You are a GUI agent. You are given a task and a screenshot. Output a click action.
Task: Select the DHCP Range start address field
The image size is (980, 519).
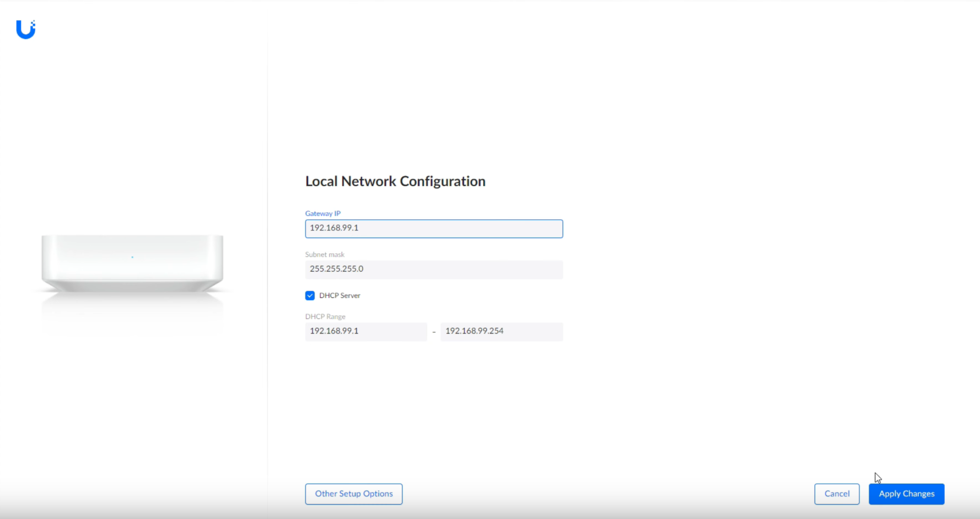365,332
